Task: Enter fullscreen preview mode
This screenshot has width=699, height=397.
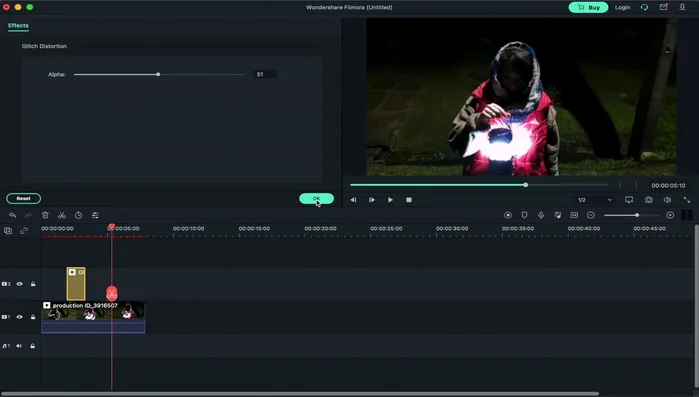Action: (x=687, y=200)
